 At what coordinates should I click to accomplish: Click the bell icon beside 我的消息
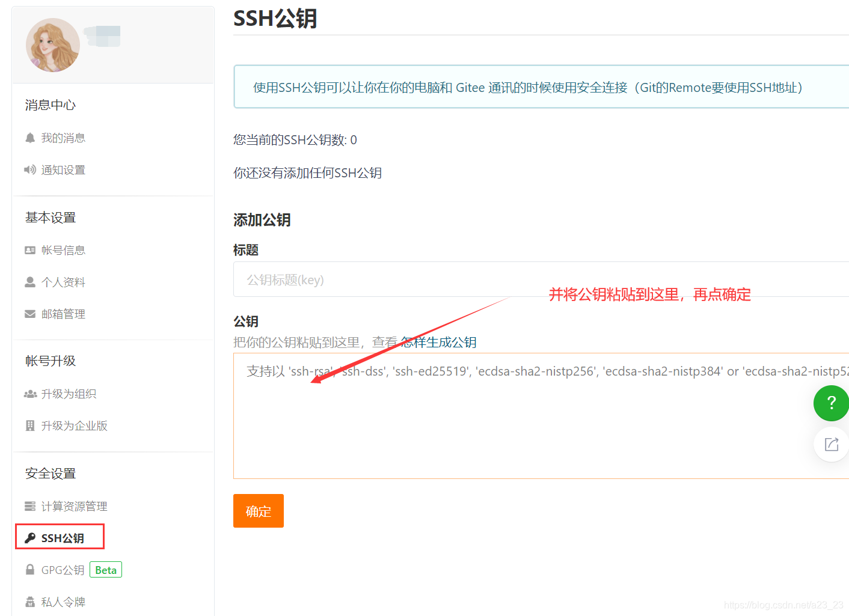29,138
